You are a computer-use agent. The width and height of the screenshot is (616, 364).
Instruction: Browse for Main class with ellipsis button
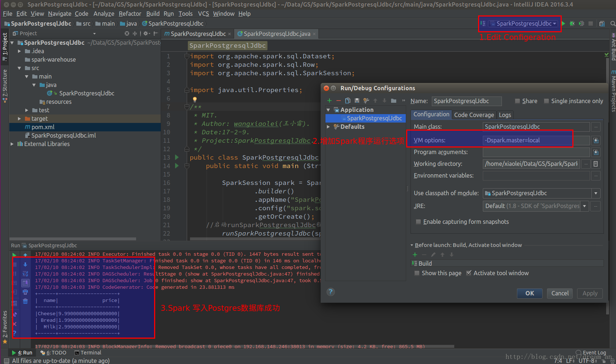[x=596, y=127]
